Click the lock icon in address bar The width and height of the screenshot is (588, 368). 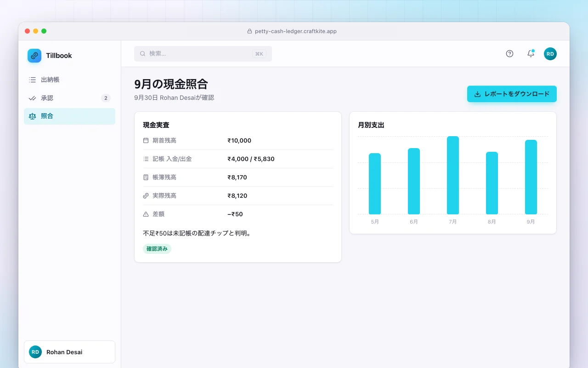[x=250, y=31]
